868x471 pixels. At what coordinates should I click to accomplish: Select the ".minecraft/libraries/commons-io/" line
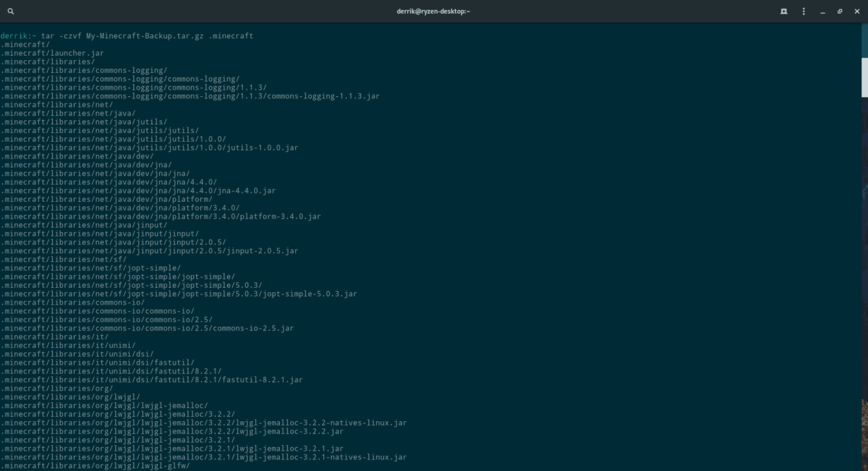(72, 302)
